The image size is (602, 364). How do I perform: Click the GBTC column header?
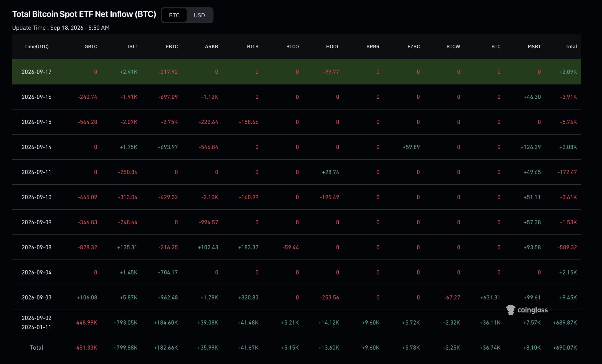91,46
